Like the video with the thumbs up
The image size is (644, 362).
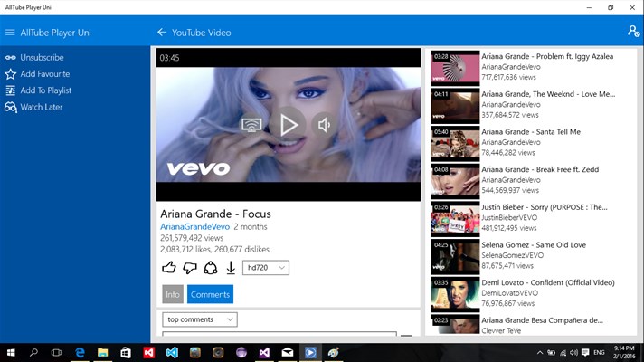[x=169, y=268]
